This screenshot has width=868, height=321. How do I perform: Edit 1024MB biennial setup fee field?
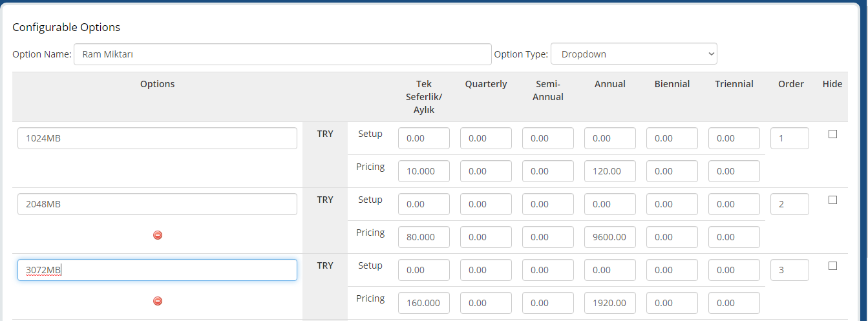(672, 138)
